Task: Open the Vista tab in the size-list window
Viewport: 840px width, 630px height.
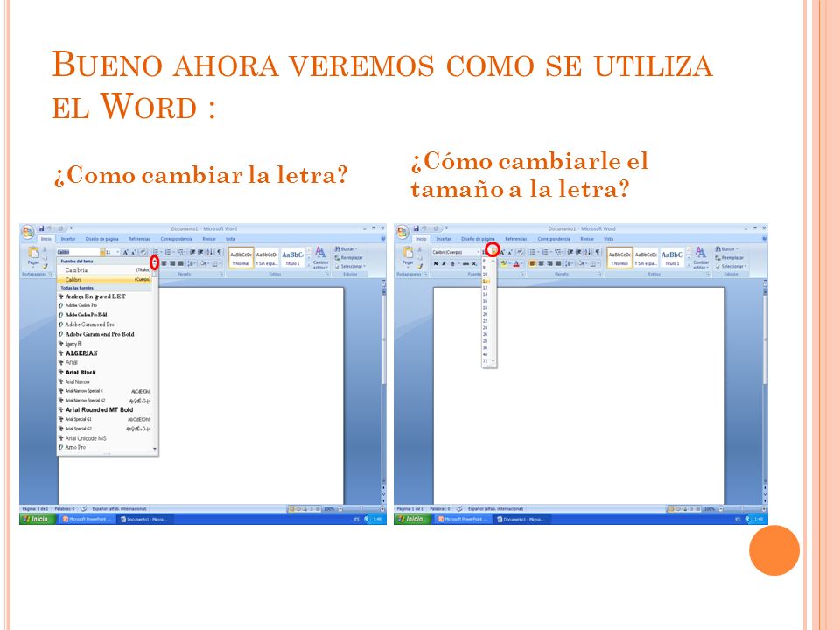Action: (x=609, y=239)
